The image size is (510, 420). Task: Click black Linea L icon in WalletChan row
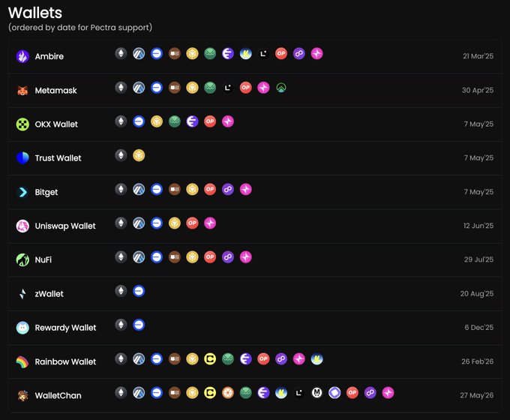pos(299,393)
